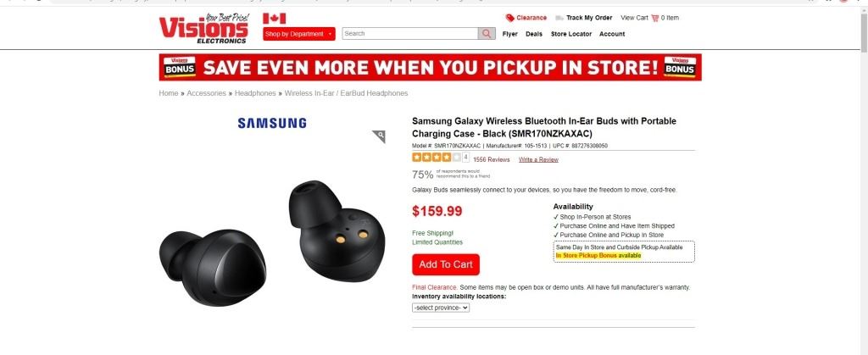Open the 1556 Reviews link
Screen dimensions: 868x355
[x=492, y=159]
